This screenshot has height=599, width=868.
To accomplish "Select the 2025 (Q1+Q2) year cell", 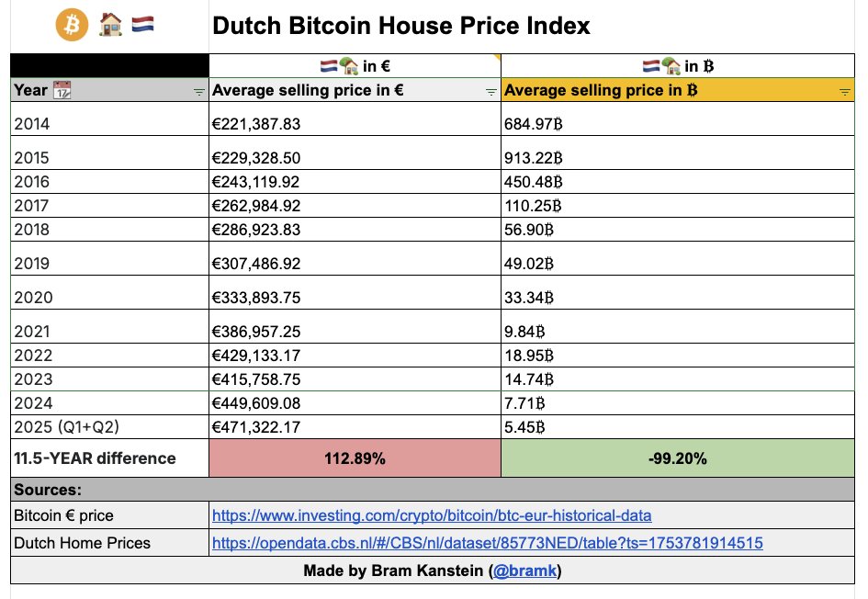I will 109,427.
